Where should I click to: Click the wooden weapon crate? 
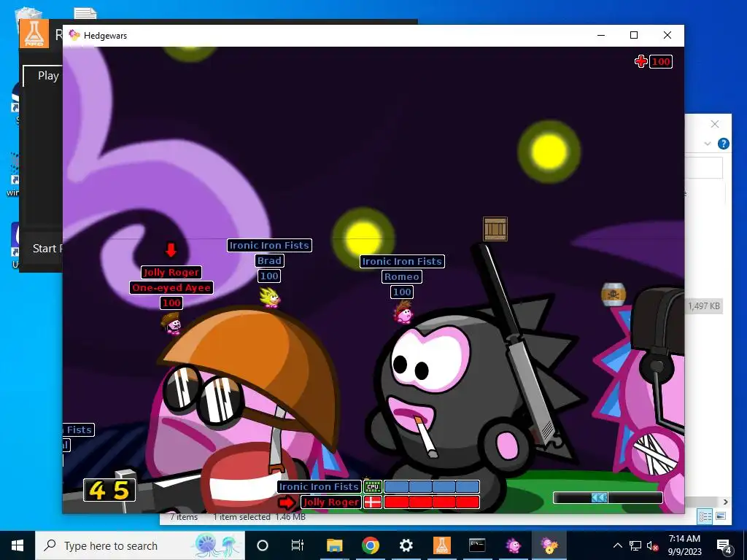(x=495, y=229)
